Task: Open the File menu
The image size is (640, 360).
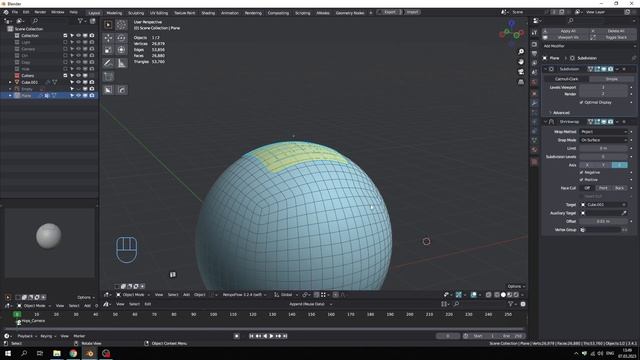Action: click(x=15, y=12)
